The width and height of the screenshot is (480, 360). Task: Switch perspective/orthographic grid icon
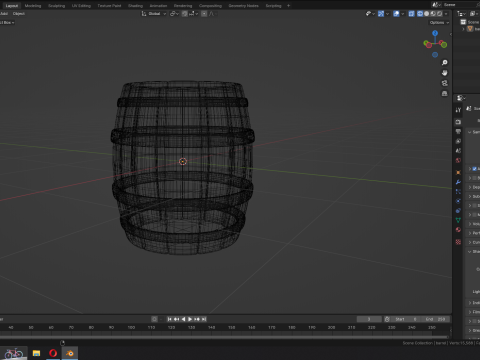444,94
